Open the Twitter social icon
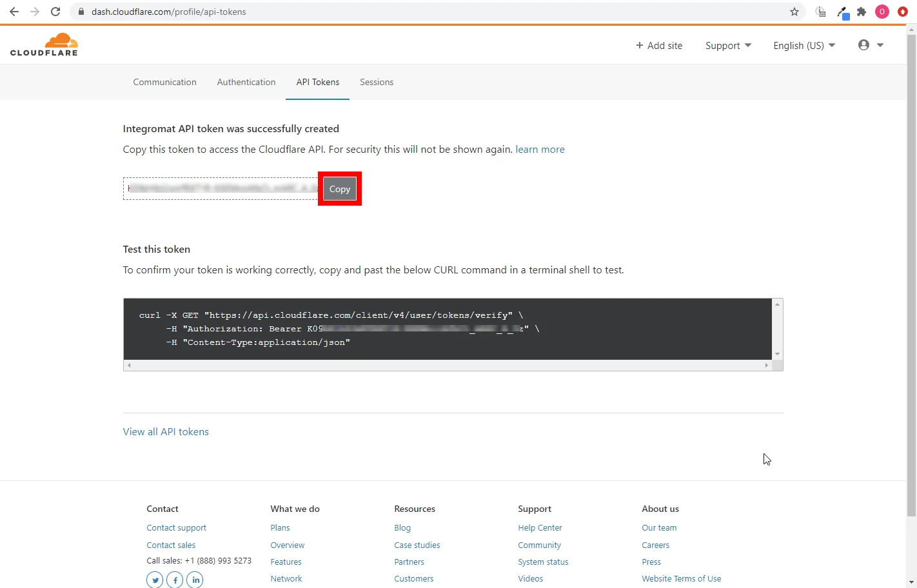This screenshot has width=917, height=588. tap(155, 580)
